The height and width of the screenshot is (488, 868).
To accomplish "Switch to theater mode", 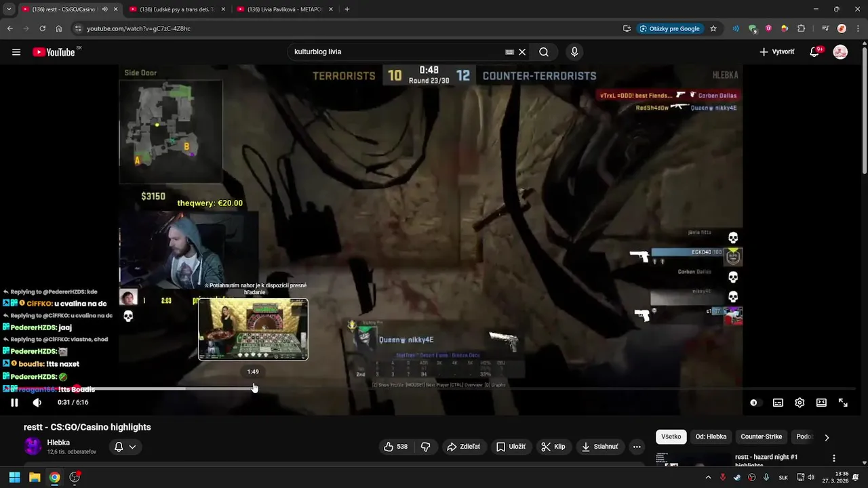I will [821, 403].
